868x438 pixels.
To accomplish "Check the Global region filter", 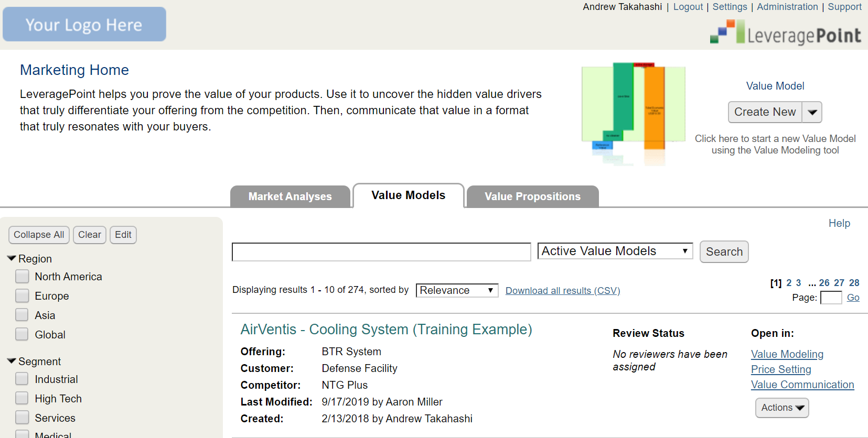I will tap(22, 334).
